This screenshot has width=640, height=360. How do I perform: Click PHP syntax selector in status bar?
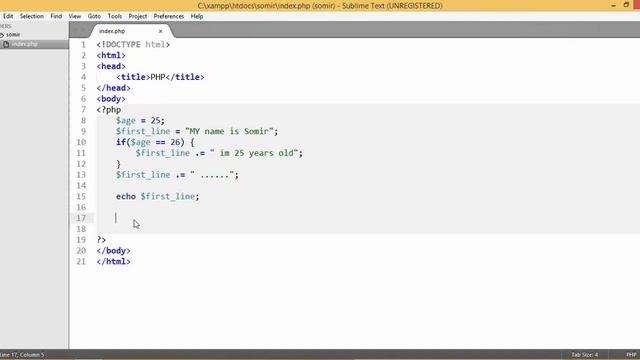click(x=631, y=355)
